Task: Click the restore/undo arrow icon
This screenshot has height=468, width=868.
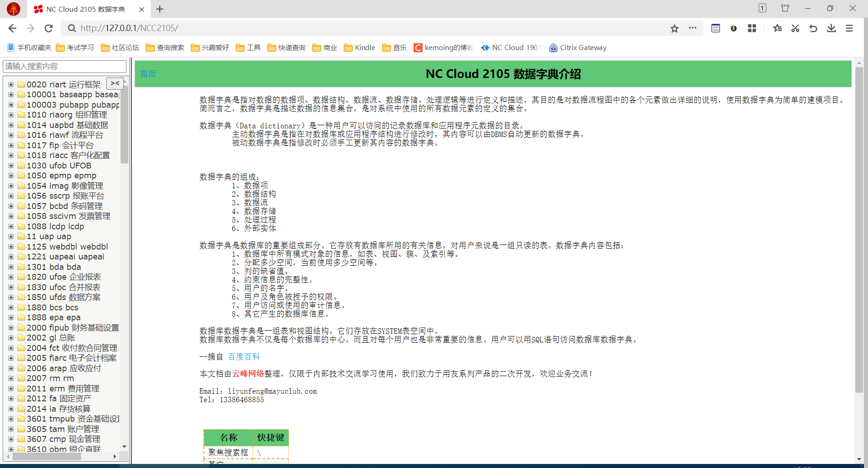Action: pos(813,28)
